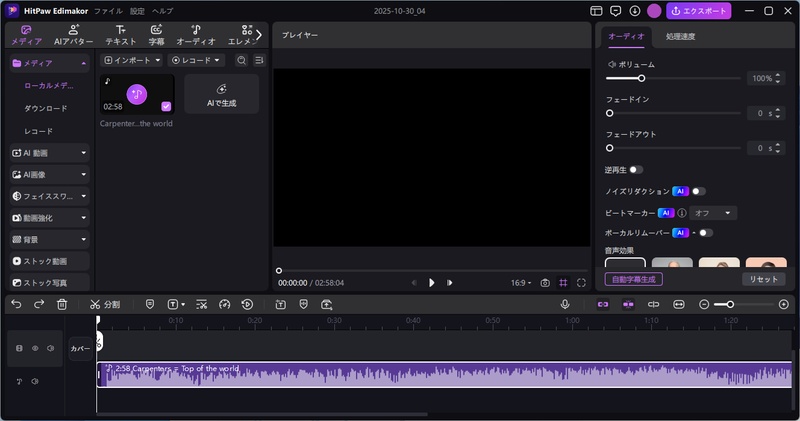Click the timeline zoom slider
Viewport: 800px width, 421px height.
click(743, 305)
